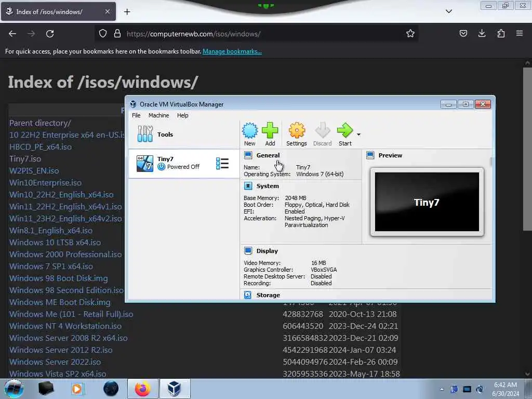The width and height of the screenshot is (532, 399).
Task: Open the Pocket save icon in Firefox
Action: (463, 34)
